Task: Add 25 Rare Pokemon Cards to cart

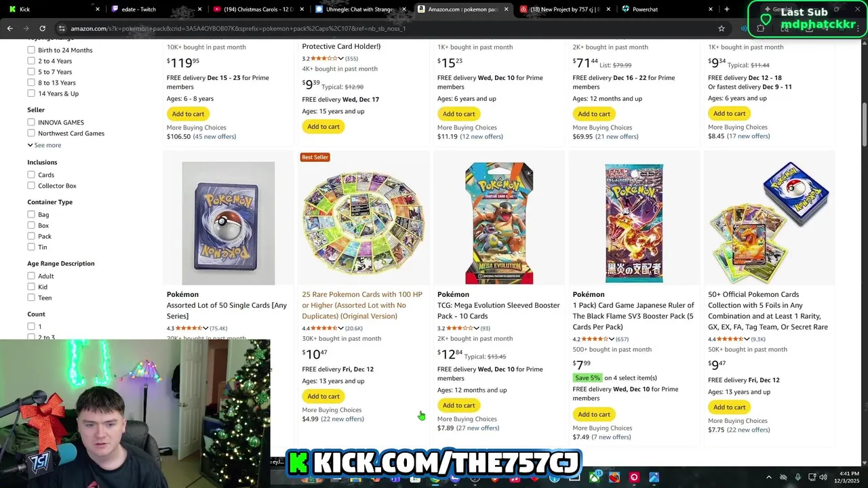Action: click(323, 396)
